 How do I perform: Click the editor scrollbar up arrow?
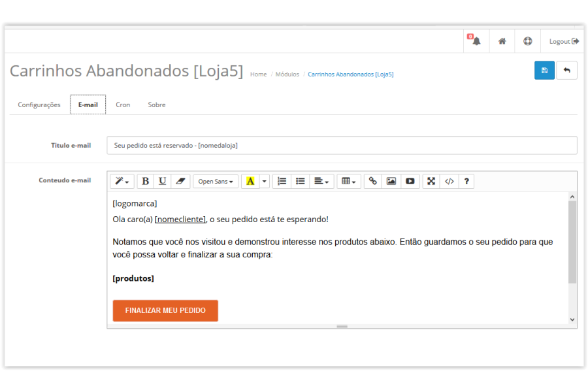pyautogui.click(x=572, y=197)
